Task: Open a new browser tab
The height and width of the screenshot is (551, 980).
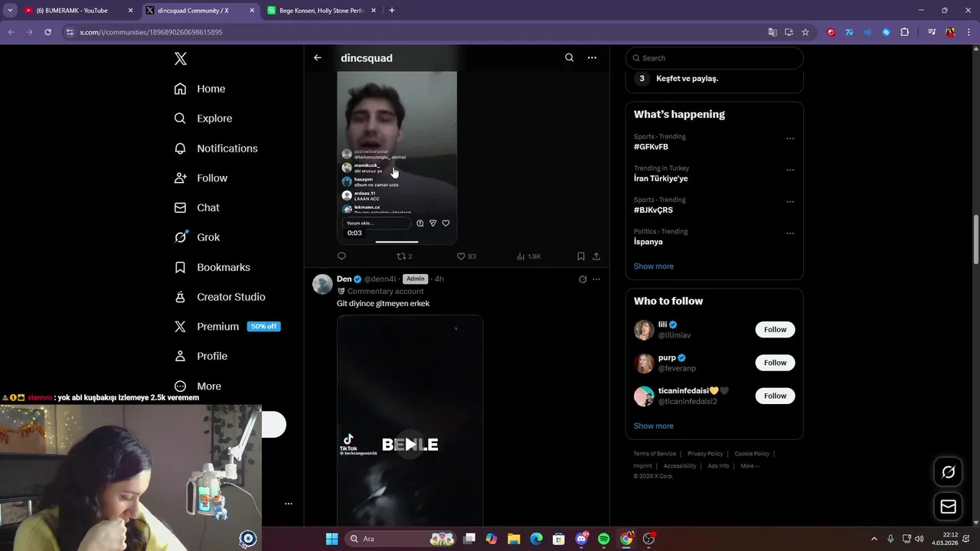Action: tap(392, 11)
